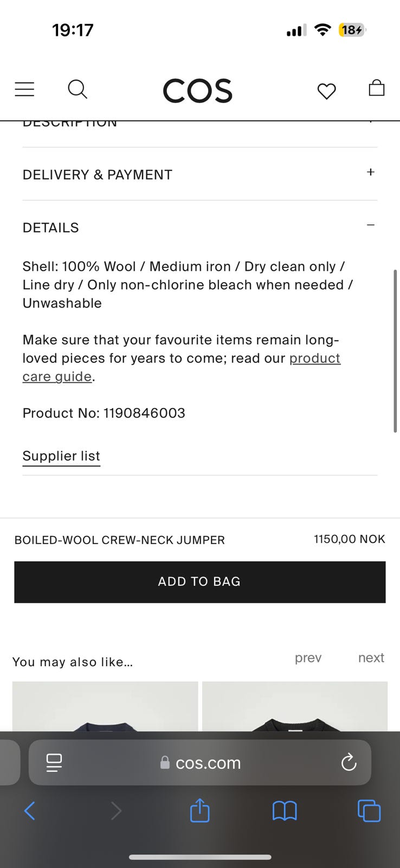Image resolution: width=400 pixels, height=868 pixels.
Task: Collapse the Details section minus sign
Action: click(x=370, y=225)
